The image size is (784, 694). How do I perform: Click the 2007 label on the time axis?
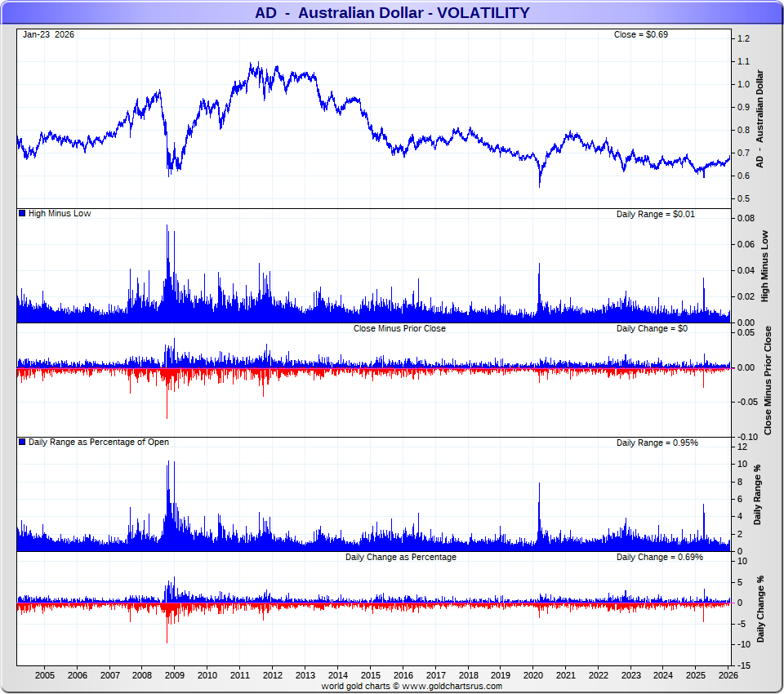pyautogui.click(x=110, y=675)
